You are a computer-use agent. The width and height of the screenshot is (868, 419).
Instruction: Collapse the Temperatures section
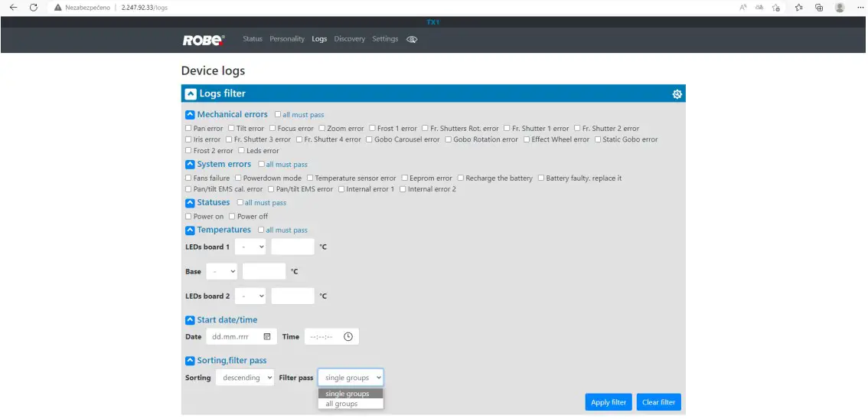190,230
